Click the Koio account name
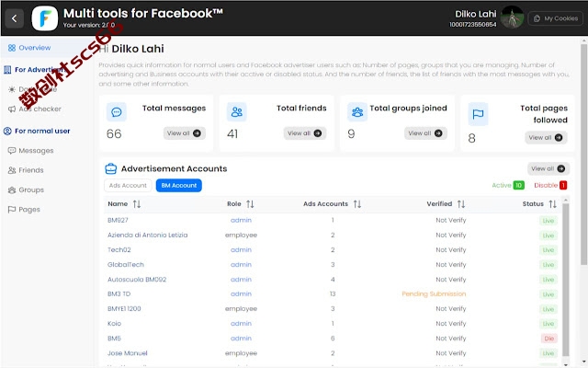Viewport: 588px width, 368px height. click(x=114, y=323)
